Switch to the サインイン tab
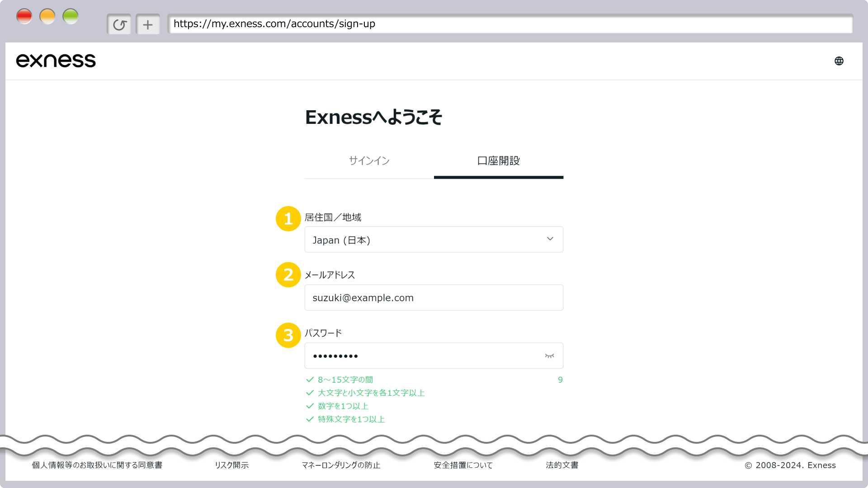This screenshot has height=488, width=868. 369,161
